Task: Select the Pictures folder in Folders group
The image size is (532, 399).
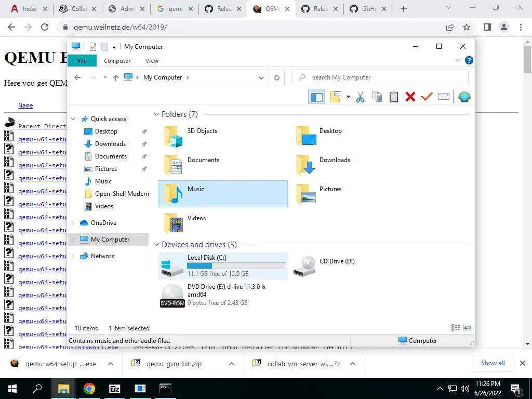Action: point(354,194)
